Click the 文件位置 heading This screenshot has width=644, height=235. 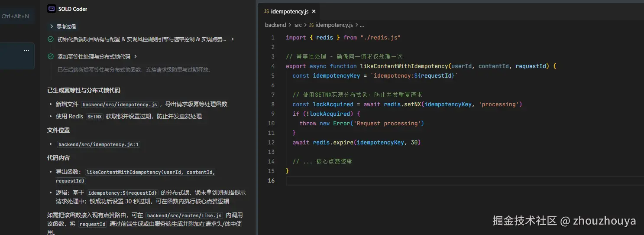[58, 130]
